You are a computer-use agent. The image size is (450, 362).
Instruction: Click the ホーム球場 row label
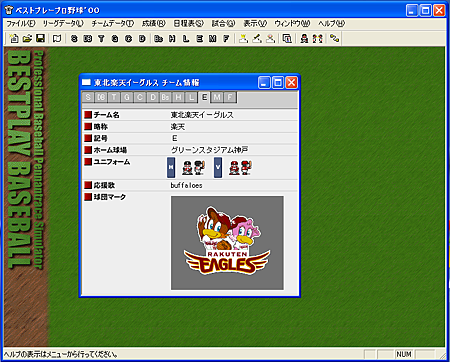[x=110, y=150]
